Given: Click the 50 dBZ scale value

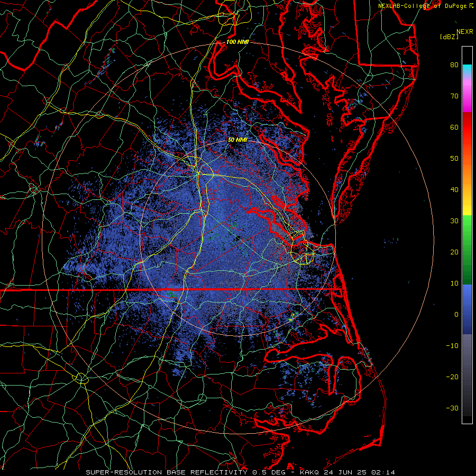Looking at the screenshot, I should point(454,159).
